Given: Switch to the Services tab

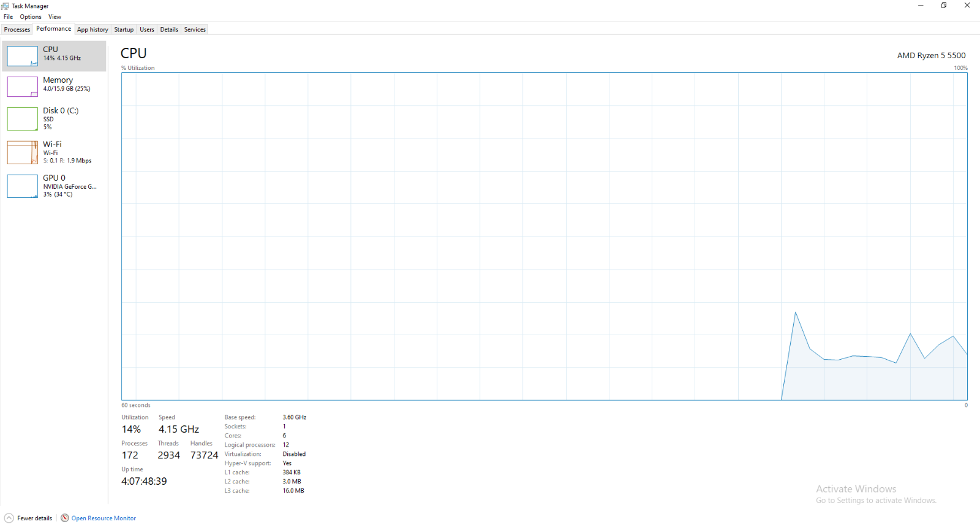Looking at the screenshot, I should [195, 29].
